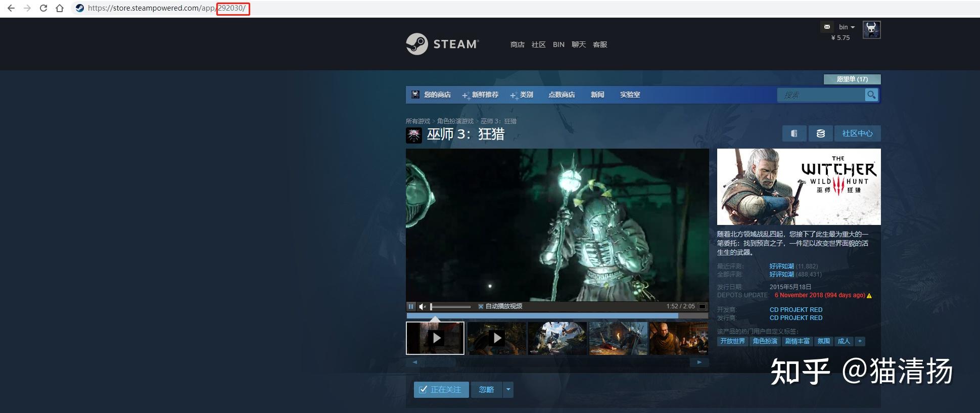Open the ¥ 5.75 wallet balance
This screenshot has width=980, height=413.
pyautogui.click(x=841, y=37)
